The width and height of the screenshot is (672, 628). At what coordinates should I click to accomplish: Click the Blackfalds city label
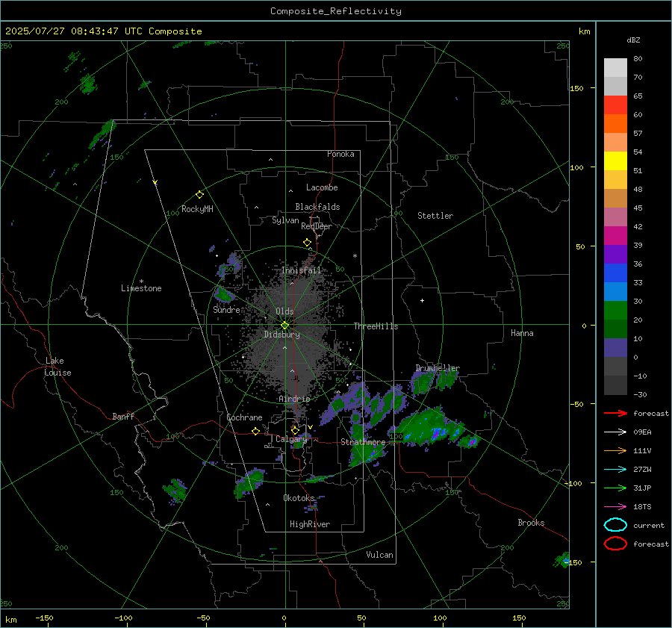(x=317, y=207)
